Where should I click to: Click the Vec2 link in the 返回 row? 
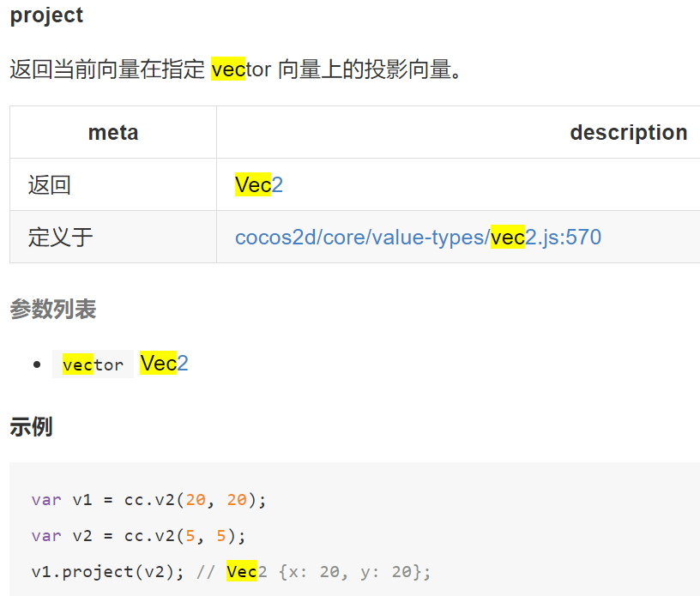pos(258,184)
